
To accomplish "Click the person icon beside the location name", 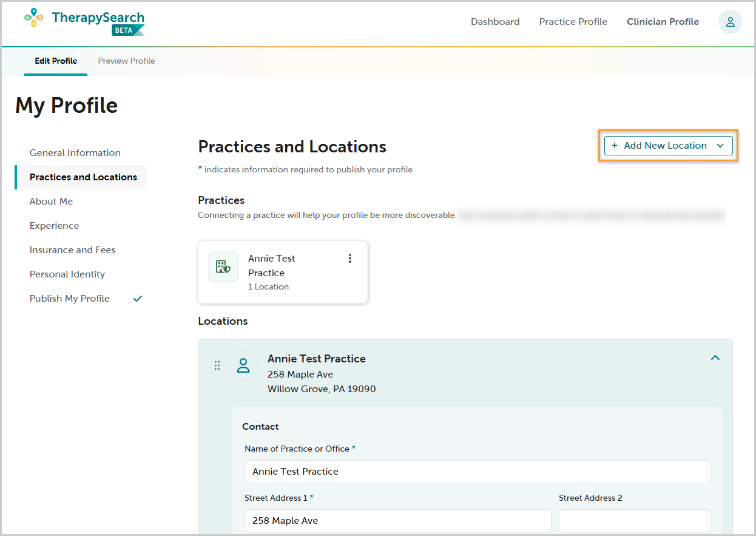I will 243,365.
